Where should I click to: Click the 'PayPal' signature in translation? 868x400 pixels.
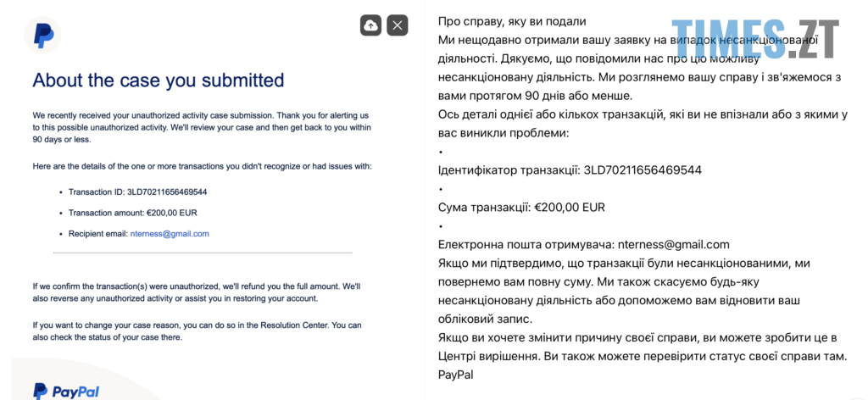coord(455,375)
